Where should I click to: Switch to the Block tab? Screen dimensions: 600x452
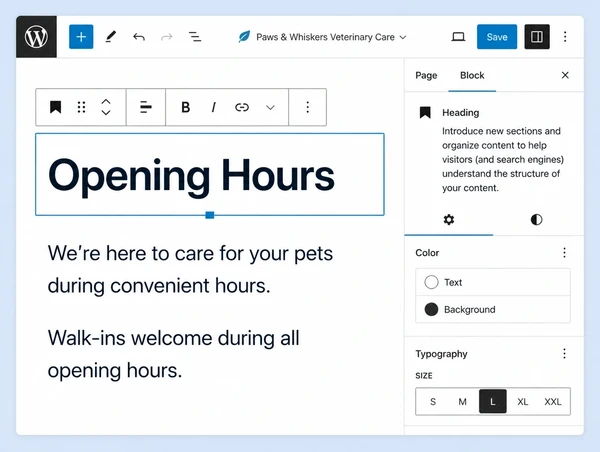tap(472, 75)
